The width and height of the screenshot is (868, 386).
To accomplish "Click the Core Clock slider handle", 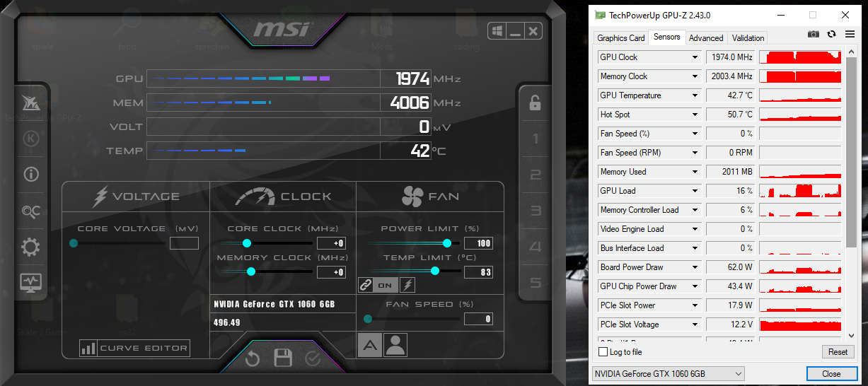I will click(x=247, y=243).
